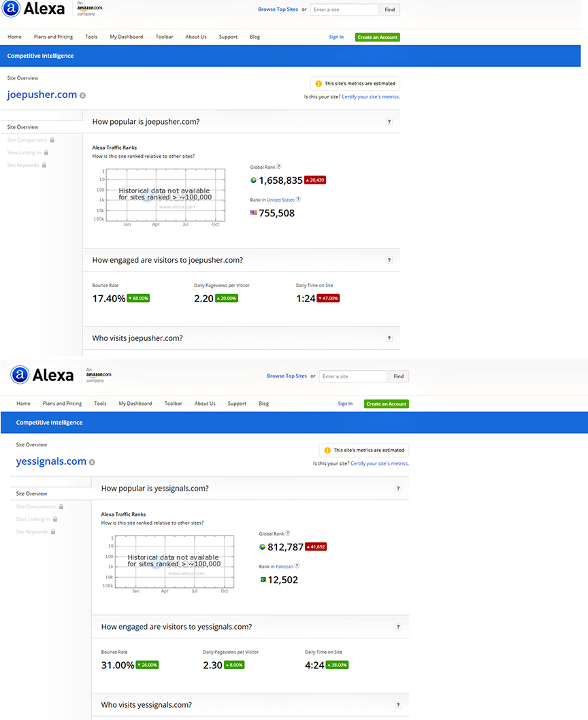Click the red 20,439 rank change badge
Screen dimensions: 588x720
[315, 180]
